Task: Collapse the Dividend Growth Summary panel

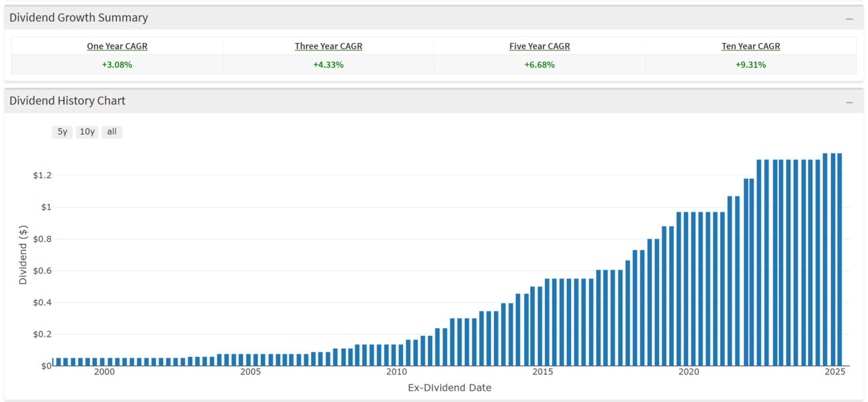Action: pyautogui.click(x=849, y=19)
